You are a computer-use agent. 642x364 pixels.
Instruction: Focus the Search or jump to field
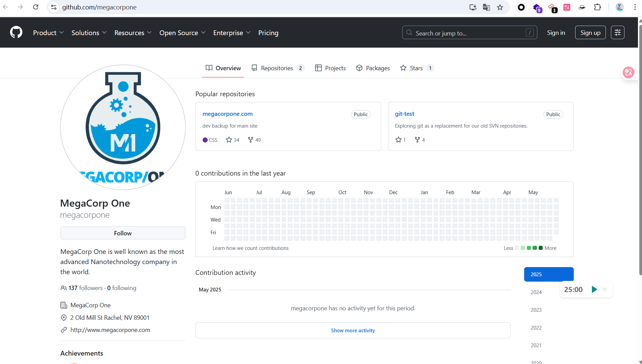coord(469,33)
